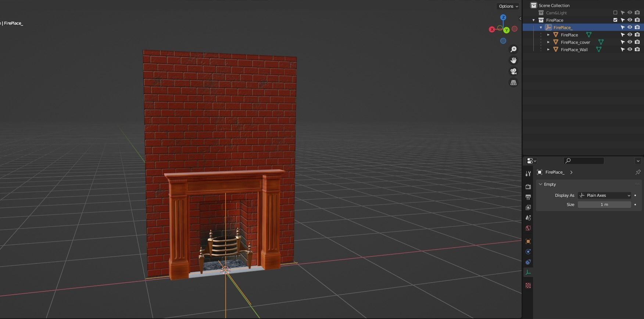Click the mesh data icon beside FirePlace

pos(588,35)
